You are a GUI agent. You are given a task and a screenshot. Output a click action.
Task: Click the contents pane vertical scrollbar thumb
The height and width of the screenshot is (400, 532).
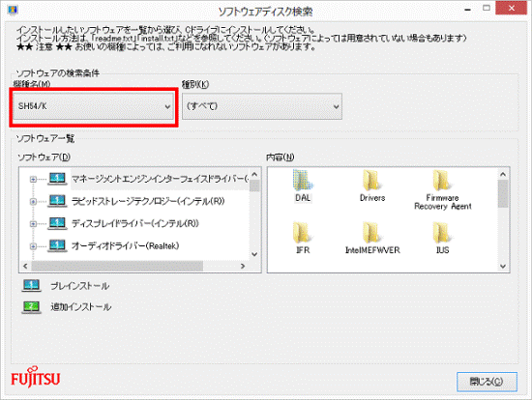pos(503,194)
